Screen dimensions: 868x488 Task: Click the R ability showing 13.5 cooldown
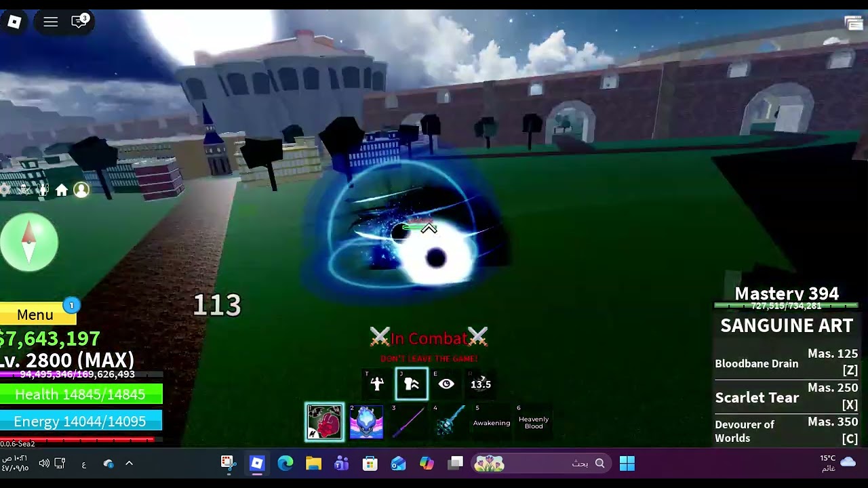[481, 384]
